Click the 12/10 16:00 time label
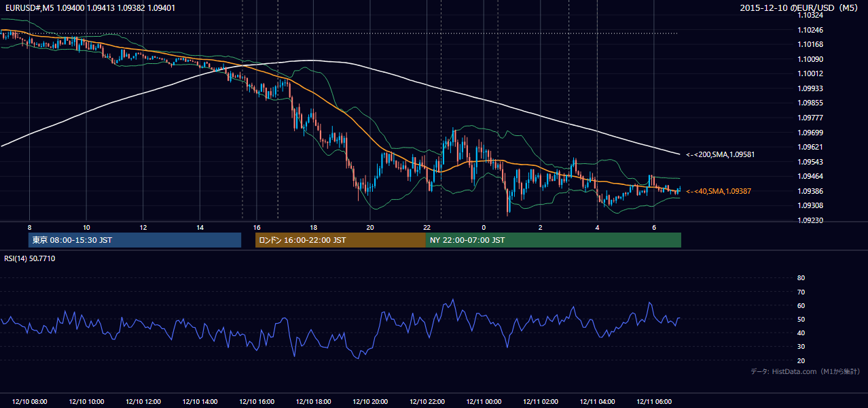868x408 pixels. coord(257,402)
